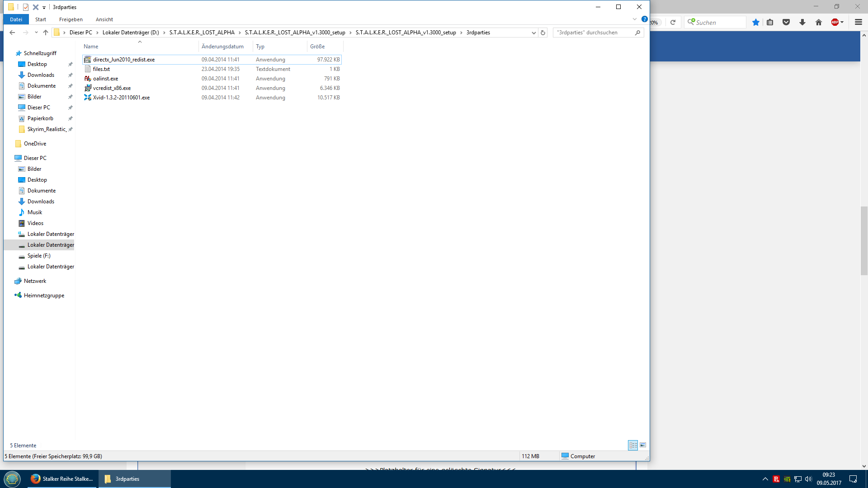Switch to large thumbnails view icon
The width and height of the screenshot is (868, 488).
[643, 445]
